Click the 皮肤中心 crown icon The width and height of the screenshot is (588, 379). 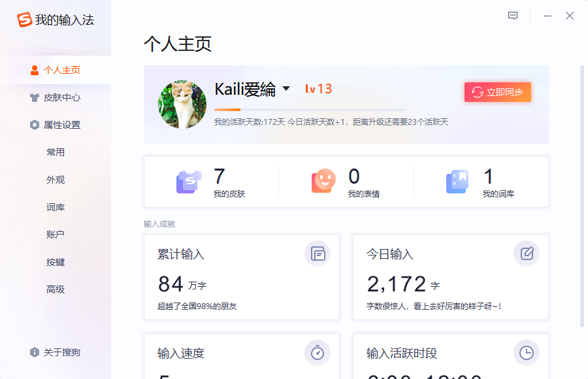point(34,97)
